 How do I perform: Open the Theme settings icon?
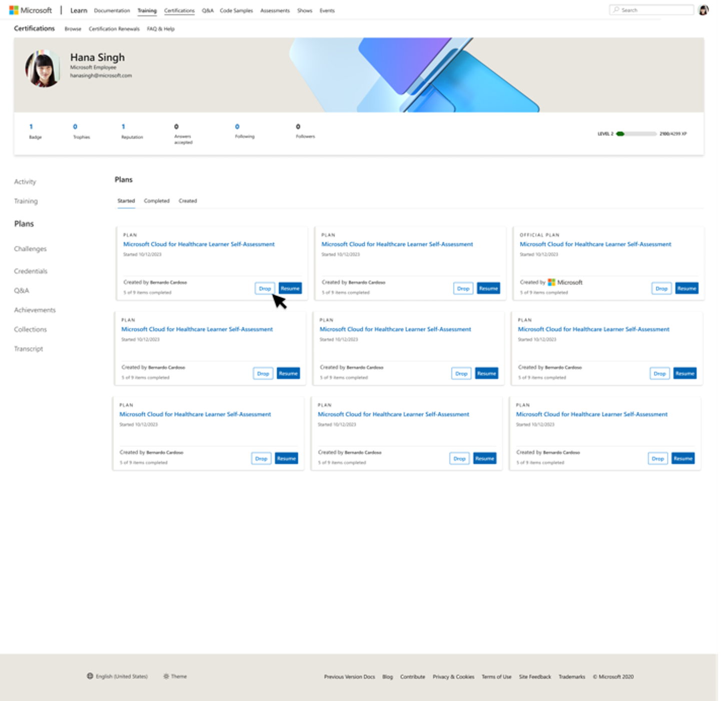[166, 676]
